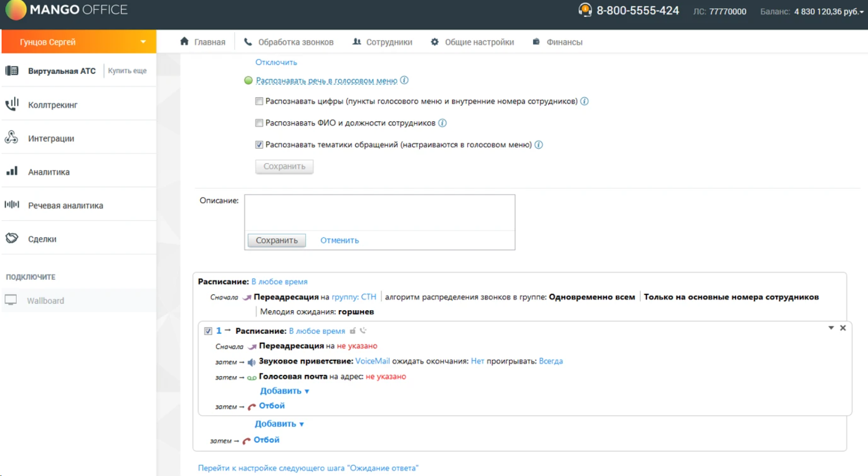Screen dimensions: 868x476
Task: Click top schedule link В любое время
Action: [280, 281]
